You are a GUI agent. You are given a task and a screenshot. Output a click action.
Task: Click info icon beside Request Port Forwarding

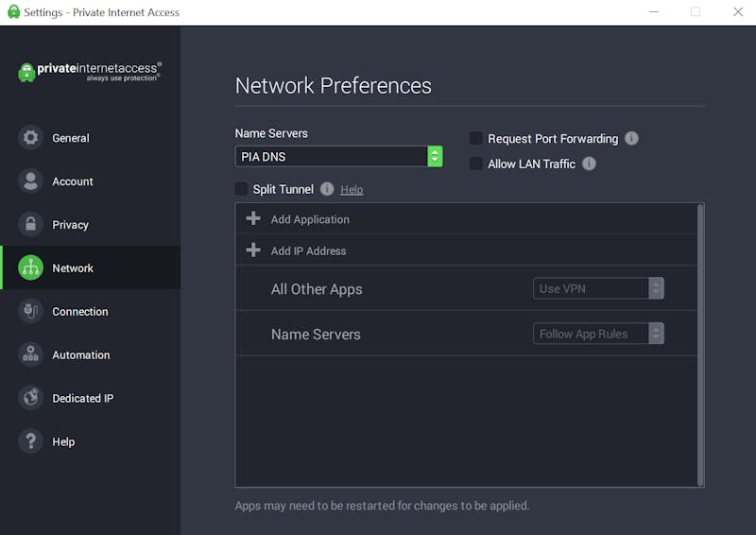point(631,138)
